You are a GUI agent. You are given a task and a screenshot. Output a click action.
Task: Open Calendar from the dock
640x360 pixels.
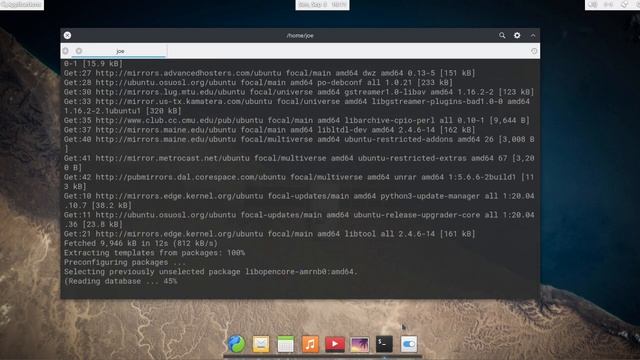coord(285,344)
